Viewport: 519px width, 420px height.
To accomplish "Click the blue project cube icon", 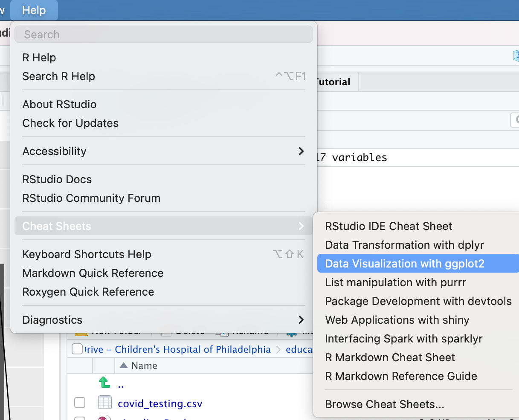I will pos(516,55).
